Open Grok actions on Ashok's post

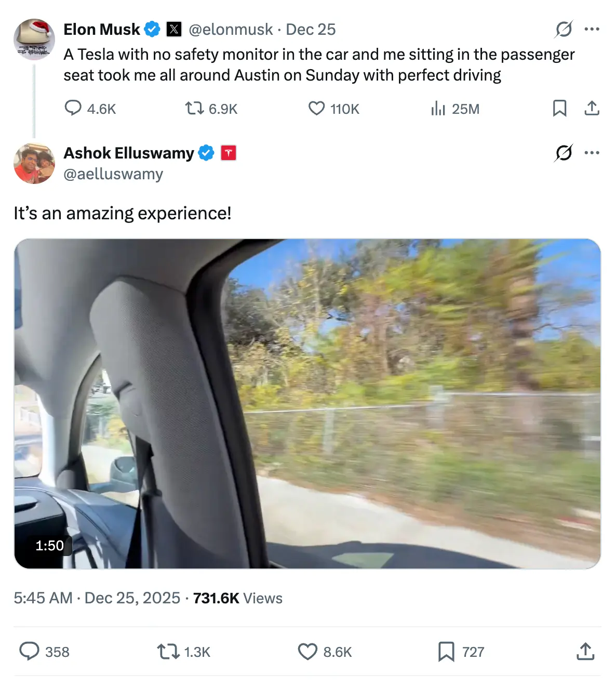564,153
